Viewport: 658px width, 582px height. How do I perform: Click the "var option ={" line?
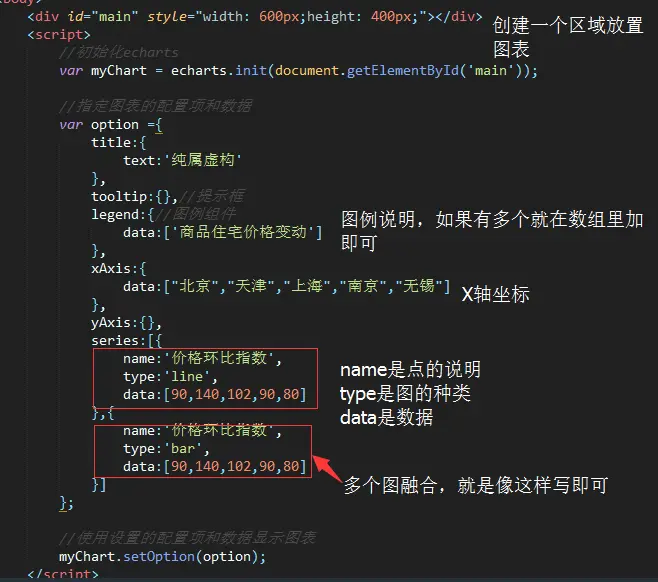click(x=111, y=125)
